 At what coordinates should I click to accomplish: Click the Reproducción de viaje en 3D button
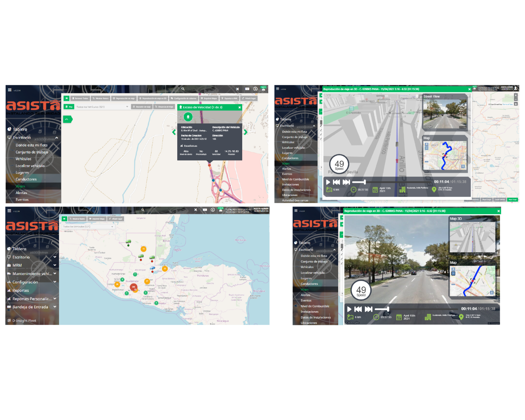coord(153,99)
